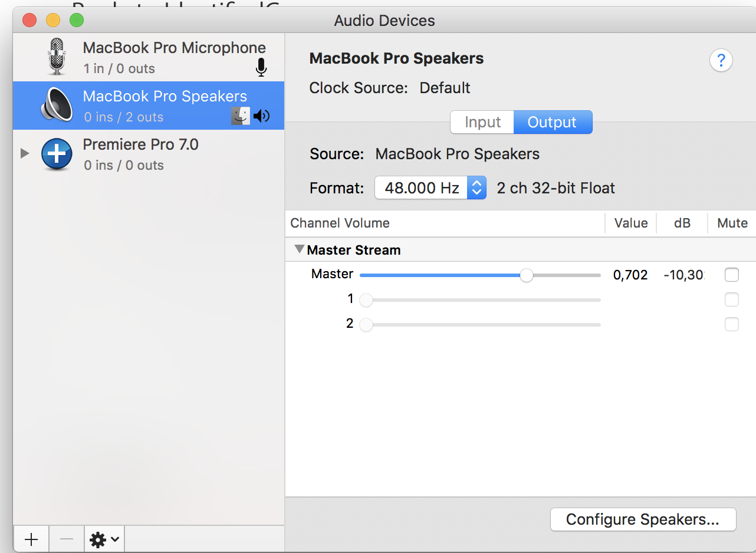Open the help question mark button

tap(721, 60)
